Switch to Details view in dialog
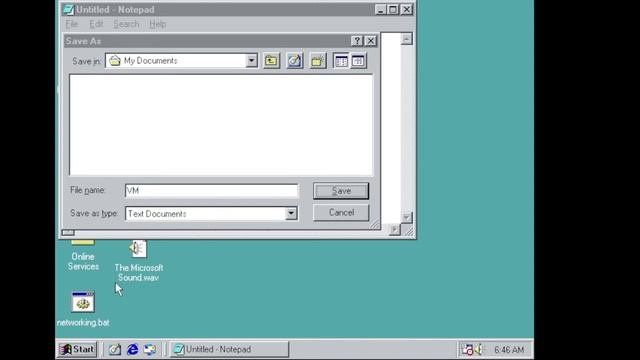The image size is (640, 360). click(358, 61)
